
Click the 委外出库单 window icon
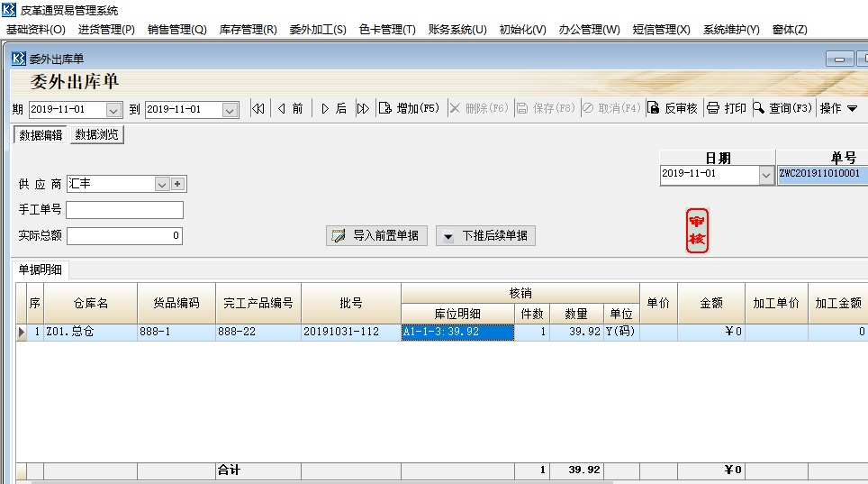click(x=18, y=59)
